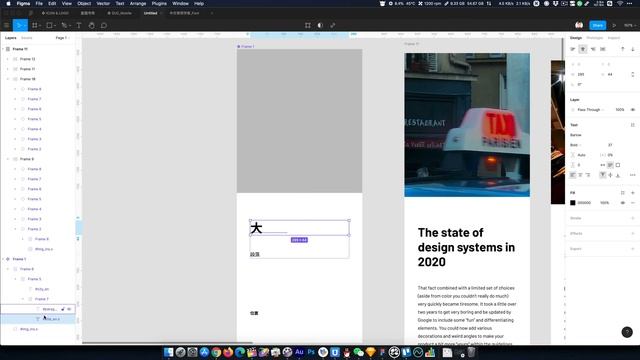The height and width of the screenshot is (360, 640).
Task: Add a new fill with plus icon
Action: (x=633, y=193)
